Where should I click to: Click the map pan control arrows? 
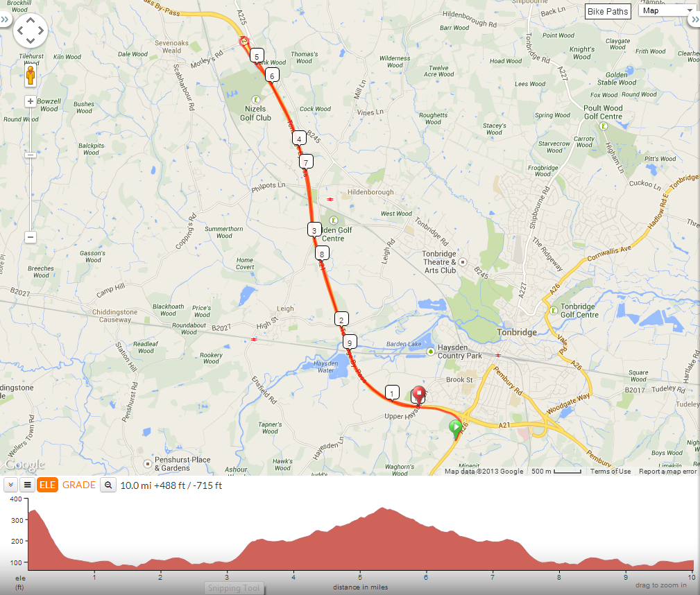coord(31,31)
